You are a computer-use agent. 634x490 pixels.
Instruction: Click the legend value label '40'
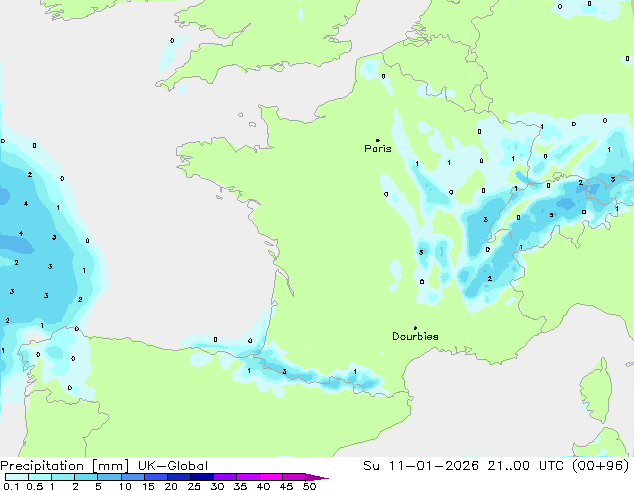click(x=264, y=486)
